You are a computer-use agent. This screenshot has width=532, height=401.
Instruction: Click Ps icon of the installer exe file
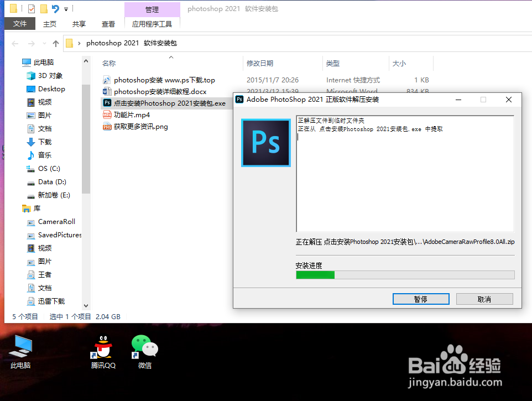107,103
